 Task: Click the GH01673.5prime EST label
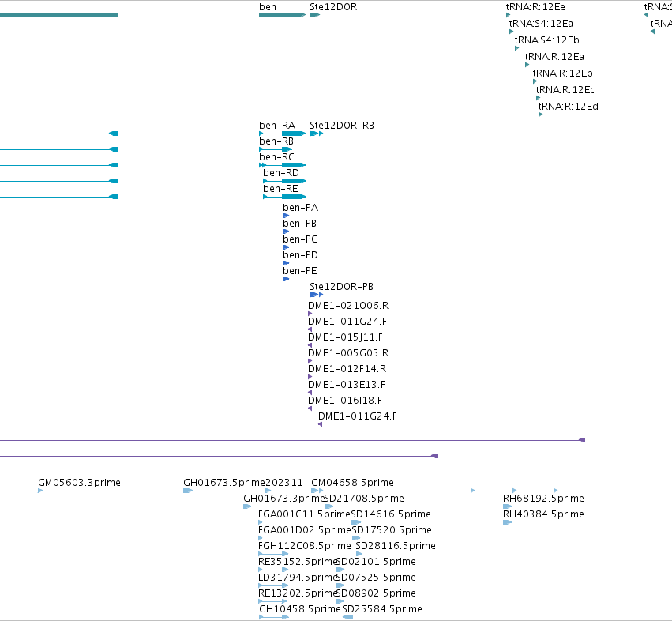click(x=224, y=483)
